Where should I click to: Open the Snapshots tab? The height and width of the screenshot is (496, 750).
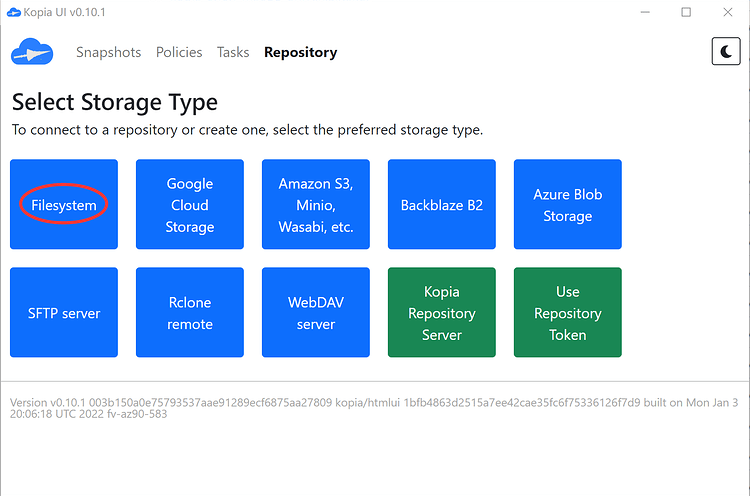[108, 52]
